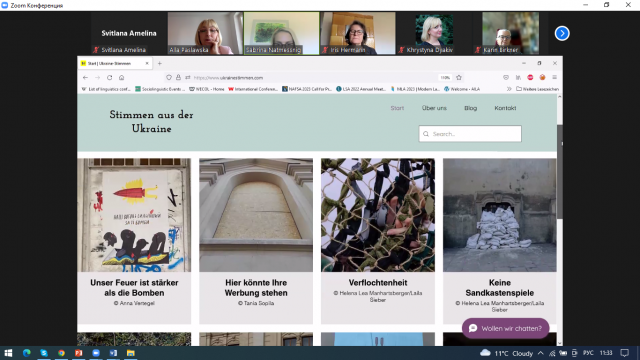Click the red adblock extension icon

coord(530,78)
